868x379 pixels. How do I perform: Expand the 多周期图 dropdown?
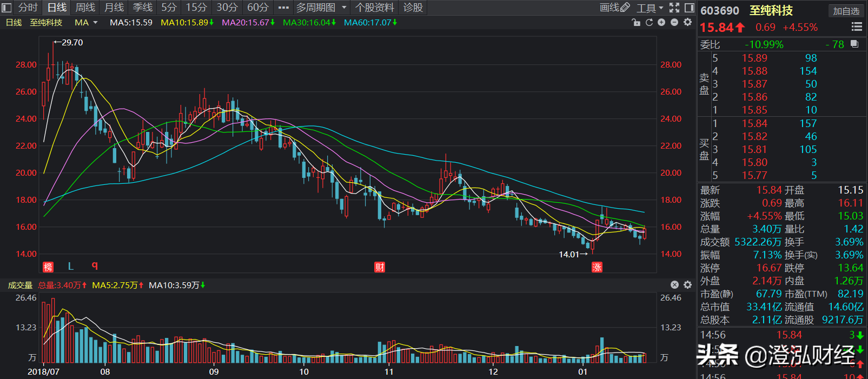tap(344, 8)
